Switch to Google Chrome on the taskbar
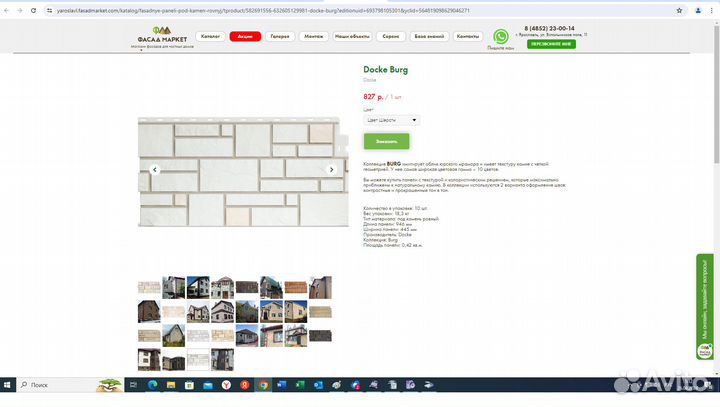The image size is (720, 407). (263, 385)
